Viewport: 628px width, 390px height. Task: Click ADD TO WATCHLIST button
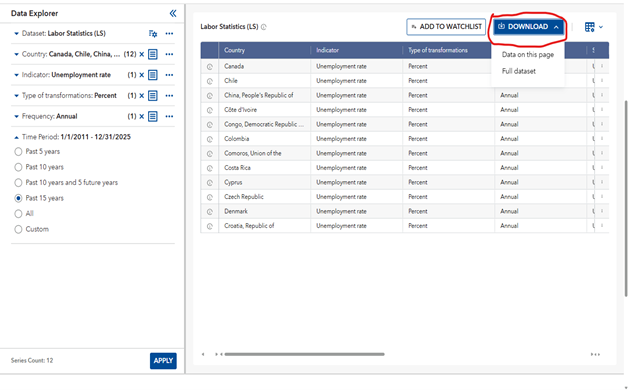tap(446, 27)
